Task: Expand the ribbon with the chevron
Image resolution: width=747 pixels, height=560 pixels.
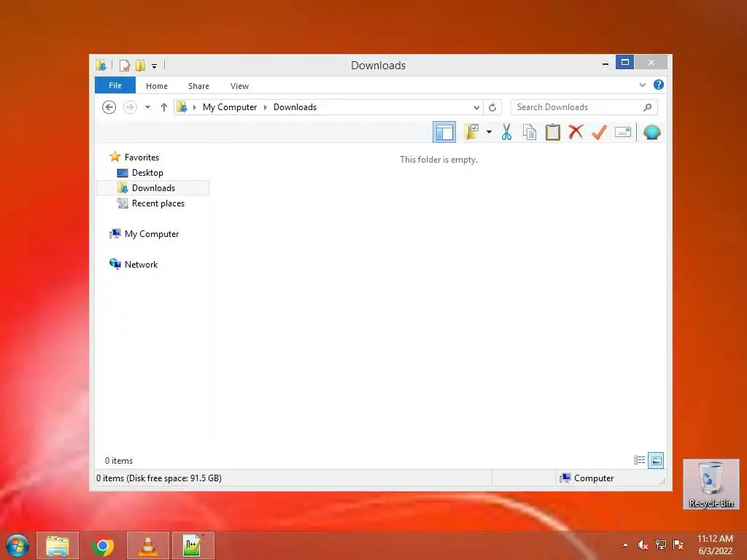Action: [x=642, y=85]
